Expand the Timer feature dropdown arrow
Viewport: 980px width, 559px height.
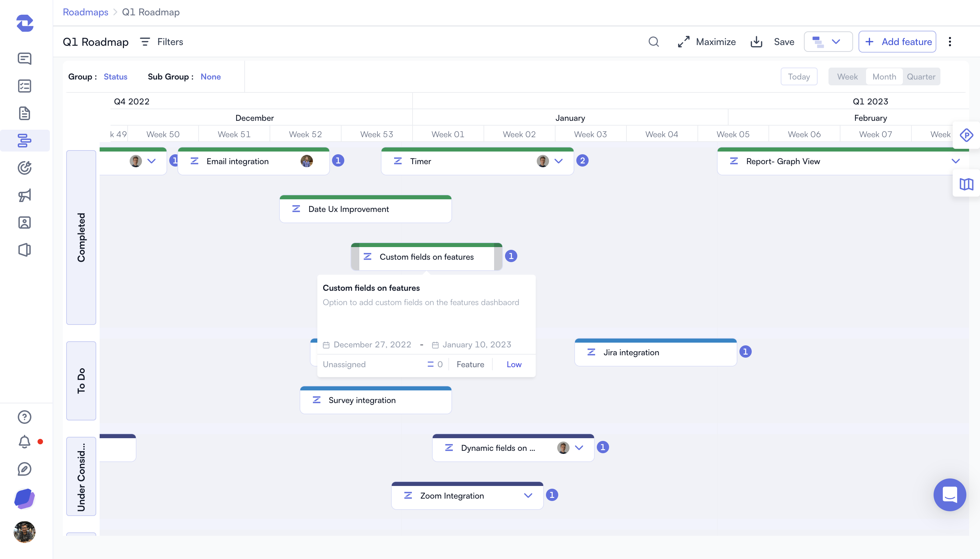(559, 161)
